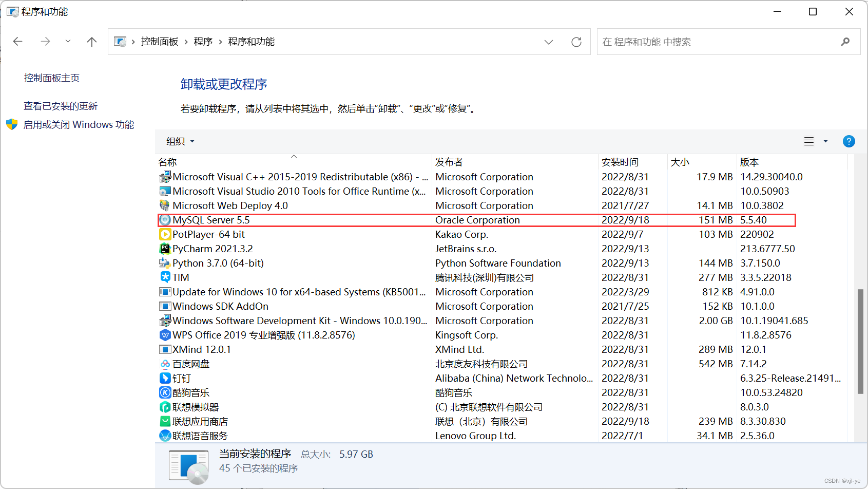Click the WPS Office 2019 program icon
This screenshot has width=868, height=489.
(165, 335)
